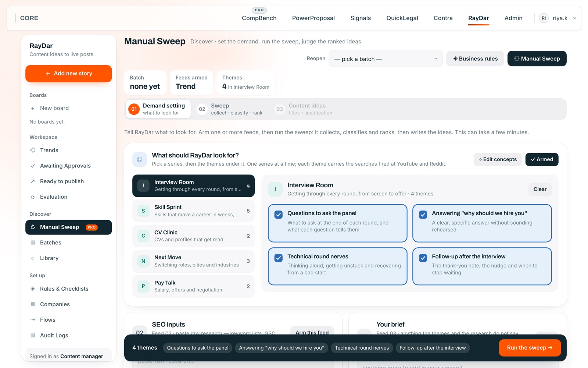The height and width of the screenshot is (368, 588).
Task: Click the RI user avatar
Action: 544,18
